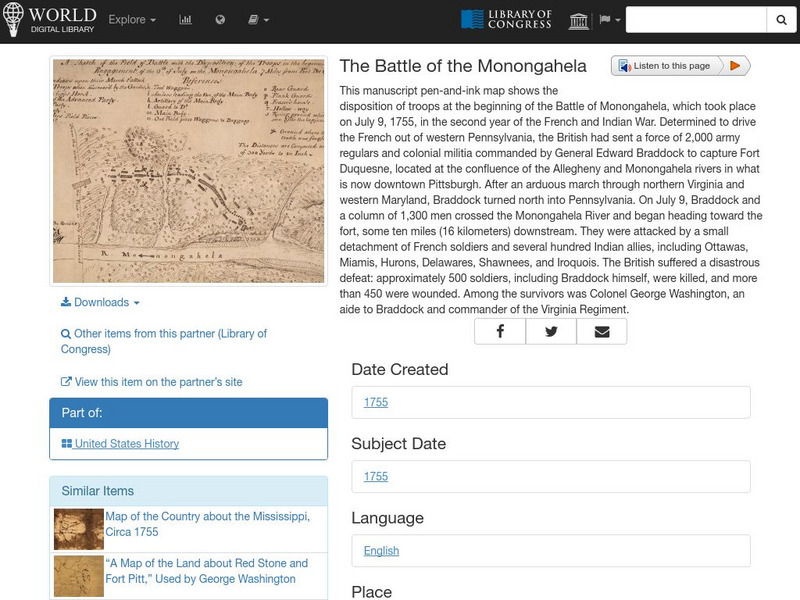The width and height of the screenshot is (800, 600).
Task: Share the page on Facebook
Action: pos(500,332)
